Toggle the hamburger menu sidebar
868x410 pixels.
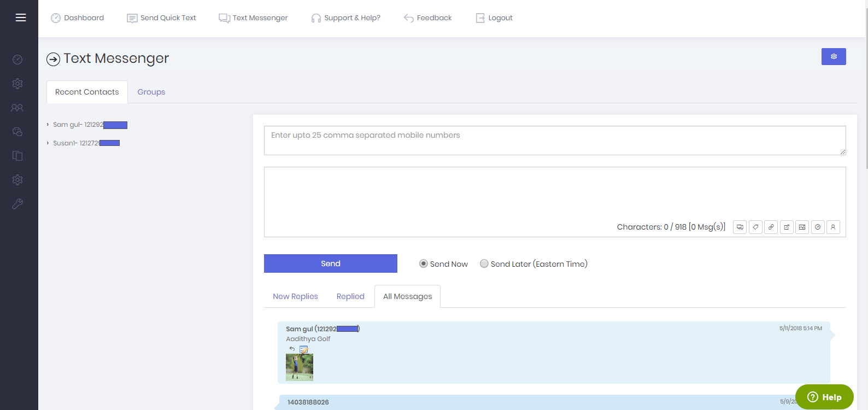click(x=21, y=17)
